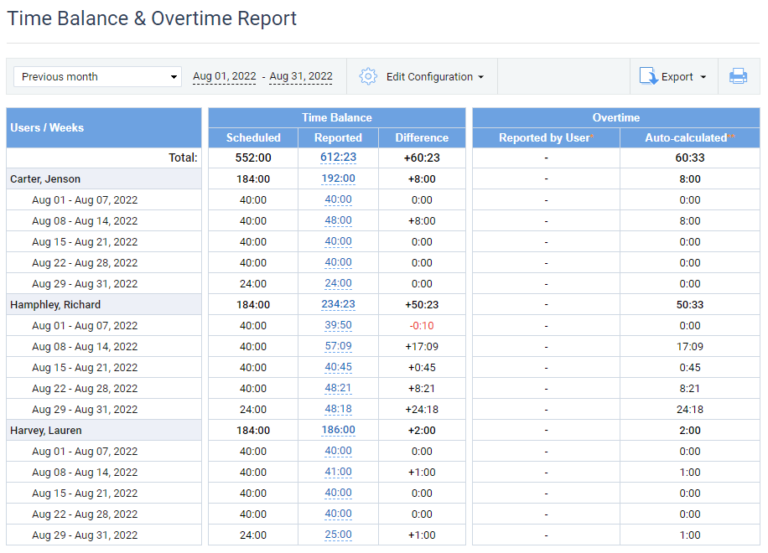Open Jenson Carter's reported 192:00 link
The image size is (768, 553).
pos(338,179)
